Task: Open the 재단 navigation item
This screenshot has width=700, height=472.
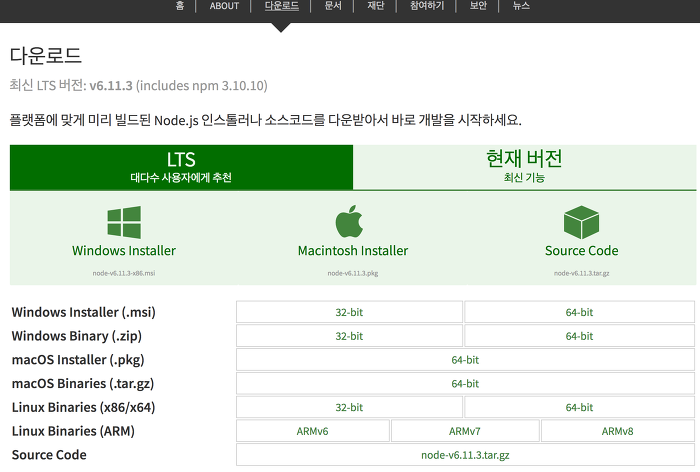Action: tap(375, 6)
